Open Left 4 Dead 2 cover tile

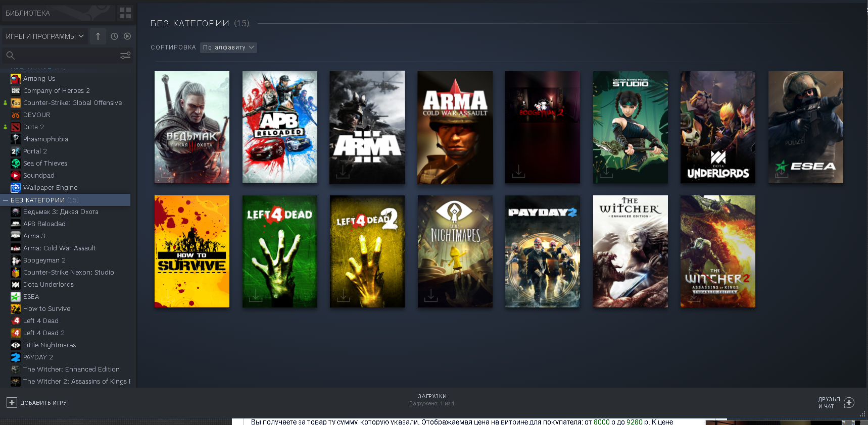367,251
